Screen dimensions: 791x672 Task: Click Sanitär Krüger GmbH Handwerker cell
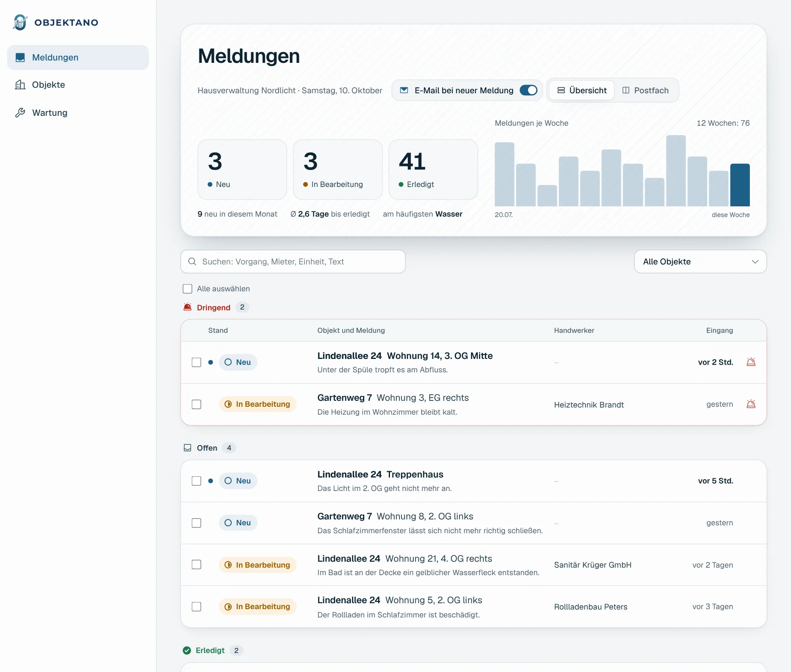(x=592, y=565)
